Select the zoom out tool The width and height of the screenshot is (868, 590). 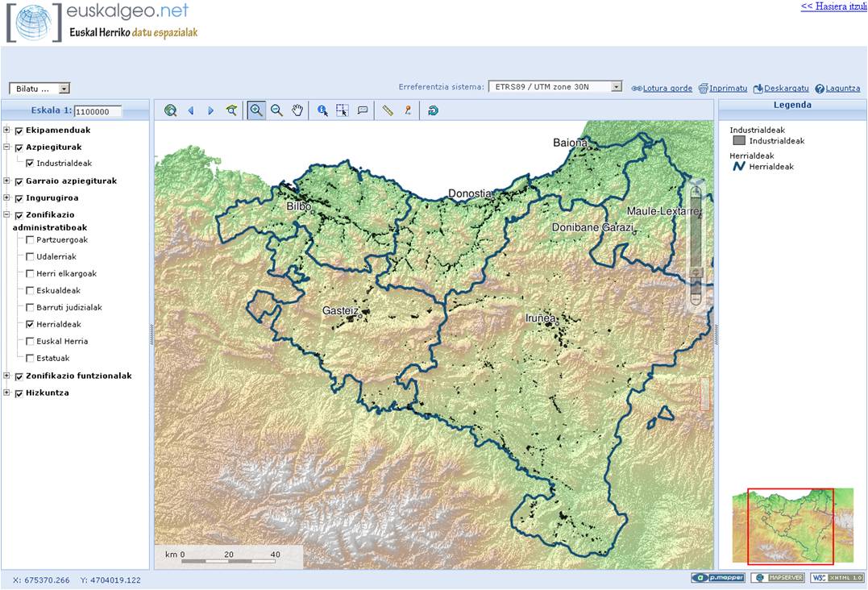[x=276, y=110]
